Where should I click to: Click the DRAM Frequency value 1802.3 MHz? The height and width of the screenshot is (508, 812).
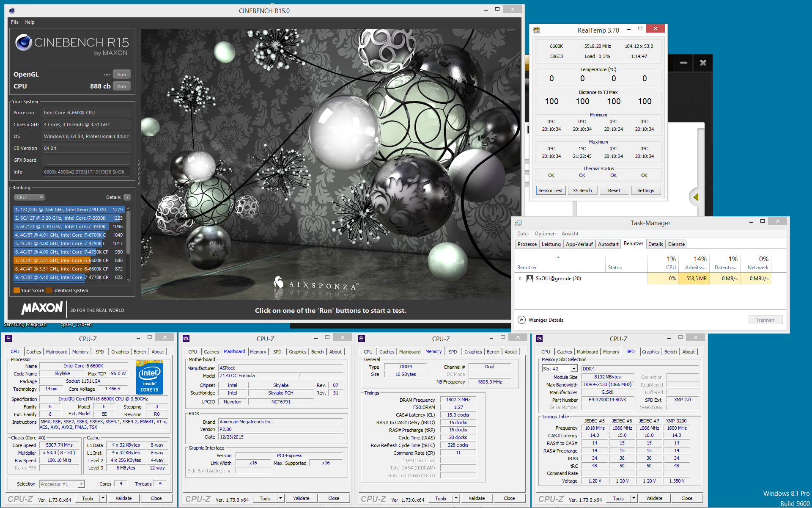coord(458,400)
